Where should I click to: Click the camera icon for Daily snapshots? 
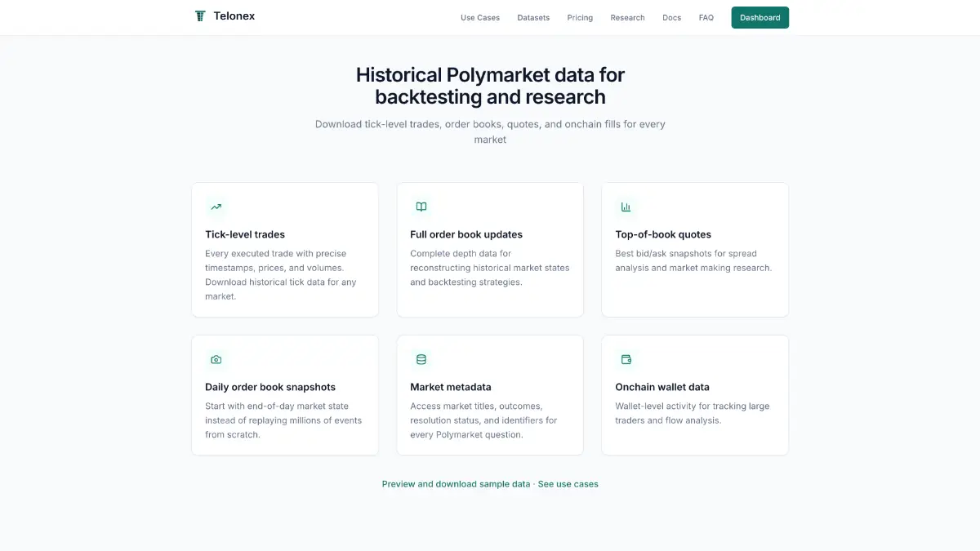tap(216, 360)
